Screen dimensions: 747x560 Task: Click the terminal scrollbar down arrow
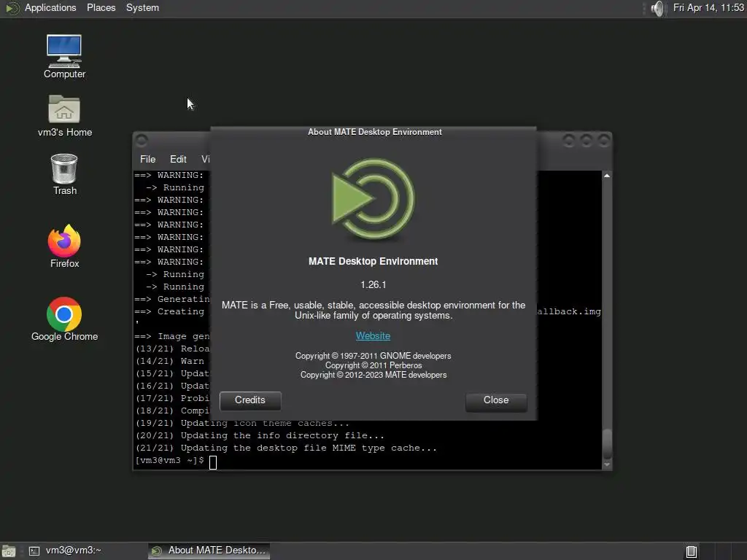point(607,464)
